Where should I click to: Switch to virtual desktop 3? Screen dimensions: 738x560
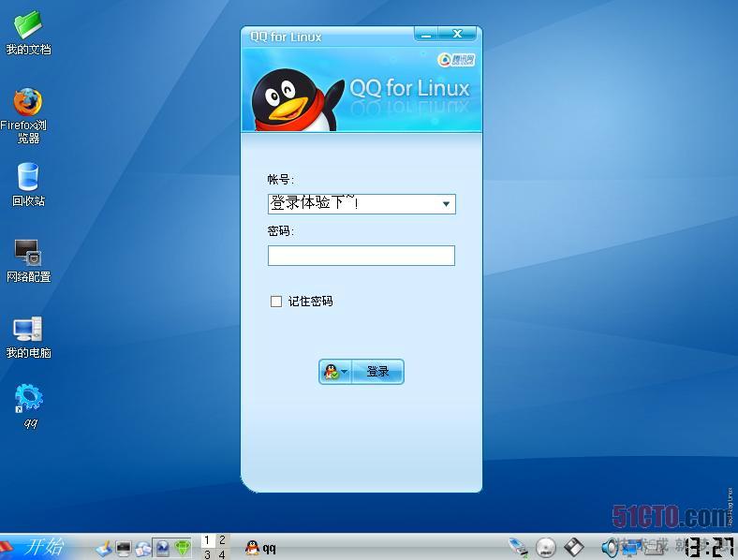point(207,553)
